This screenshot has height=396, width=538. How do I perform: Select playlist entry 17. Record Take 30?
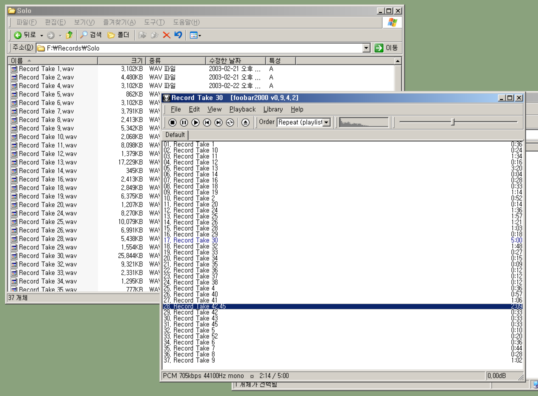(343, 240)
